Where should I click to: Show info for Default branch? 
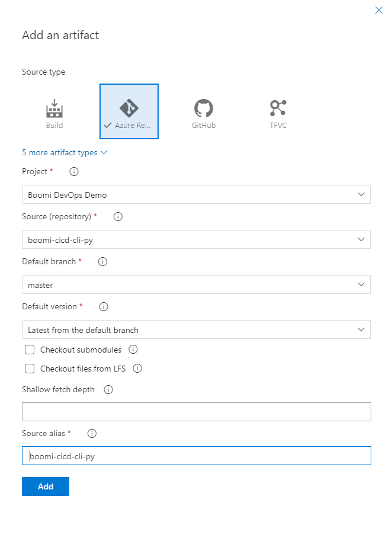pyautogui.click(x=102, y=262)
